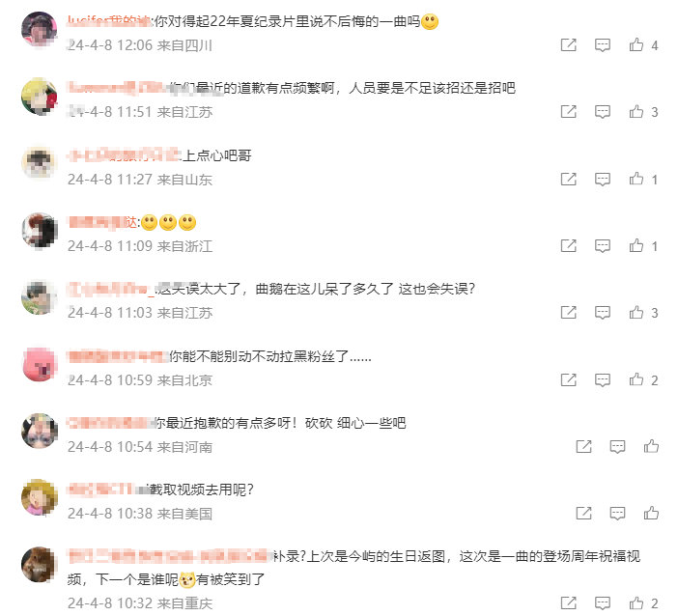Open the first commenter's username link
This screenshot has width=678, height=616.
point(108,20)
